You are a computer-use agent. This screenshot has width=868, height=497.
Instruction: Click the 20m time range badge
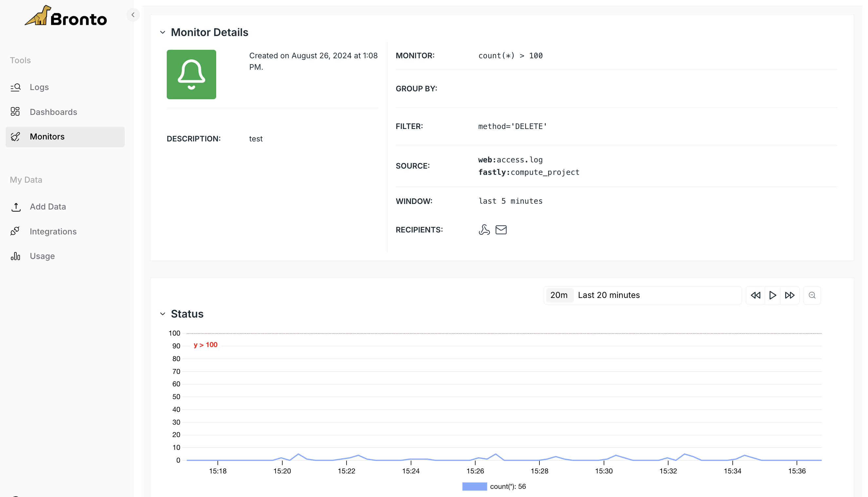tap(559, 295)
